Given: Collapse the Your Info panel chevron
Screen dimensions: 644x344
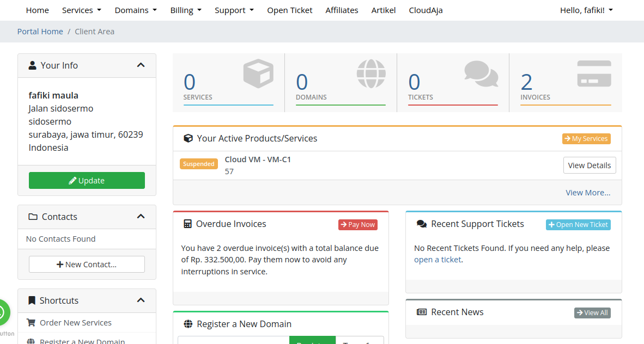Looking at the screenshot, I should (x=141, y=65).
